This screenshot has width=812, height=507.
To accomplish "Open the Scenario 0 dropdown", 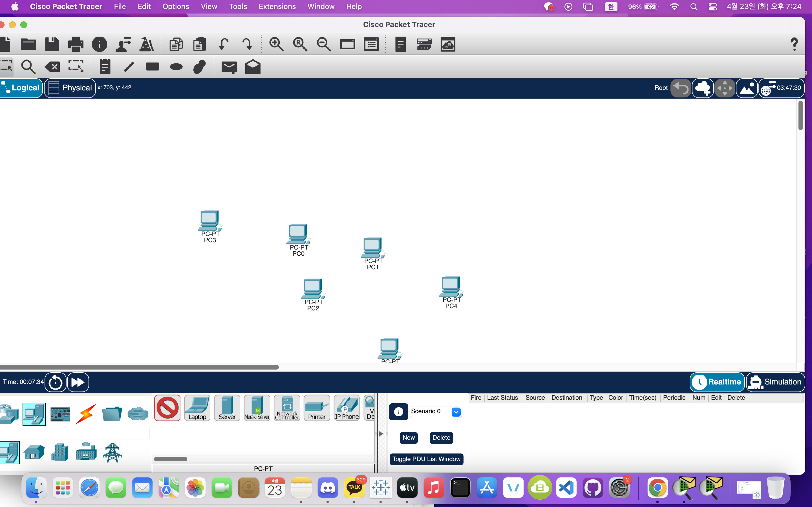I will coord(456,412).
